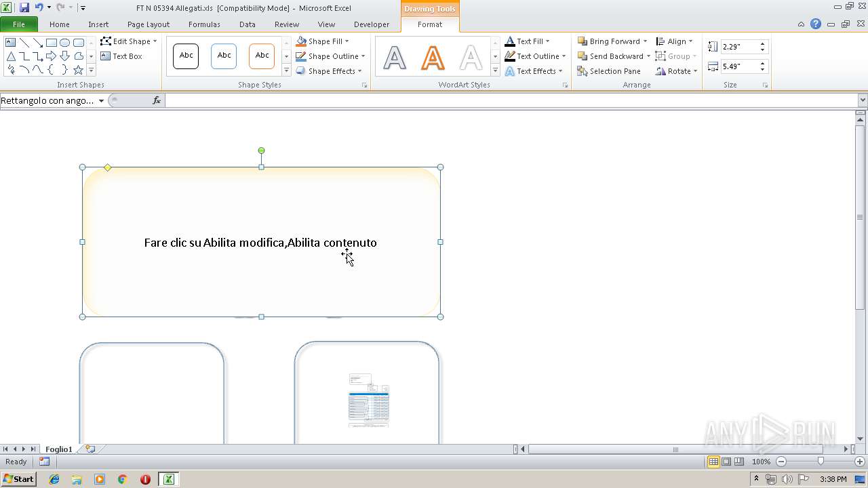Insert a new worksheet icon

point(90,449)
